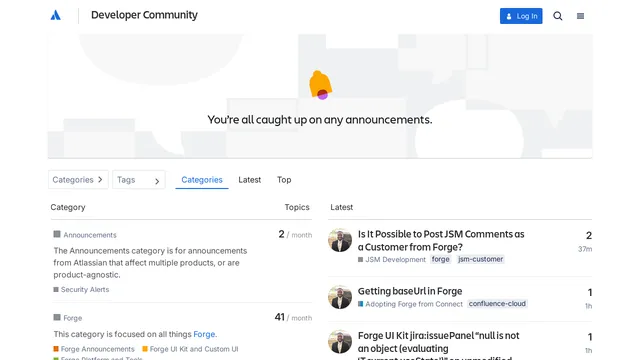Open the hamburger menu icon
The image size is (640, 360).
tap(580, 16)
